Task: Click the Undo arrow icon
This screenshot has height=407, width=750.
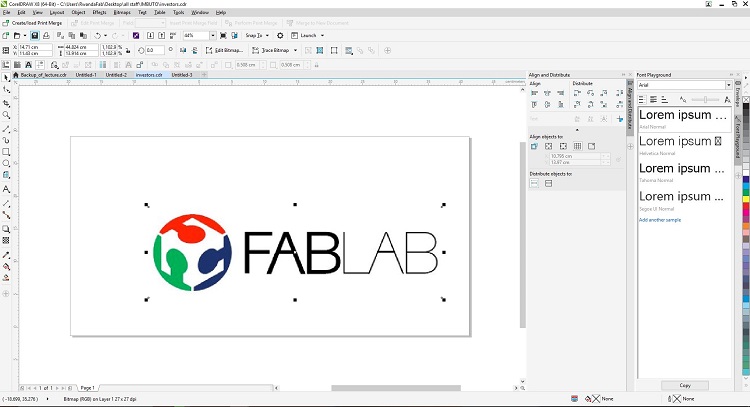Action: click(x=98, y=35)
